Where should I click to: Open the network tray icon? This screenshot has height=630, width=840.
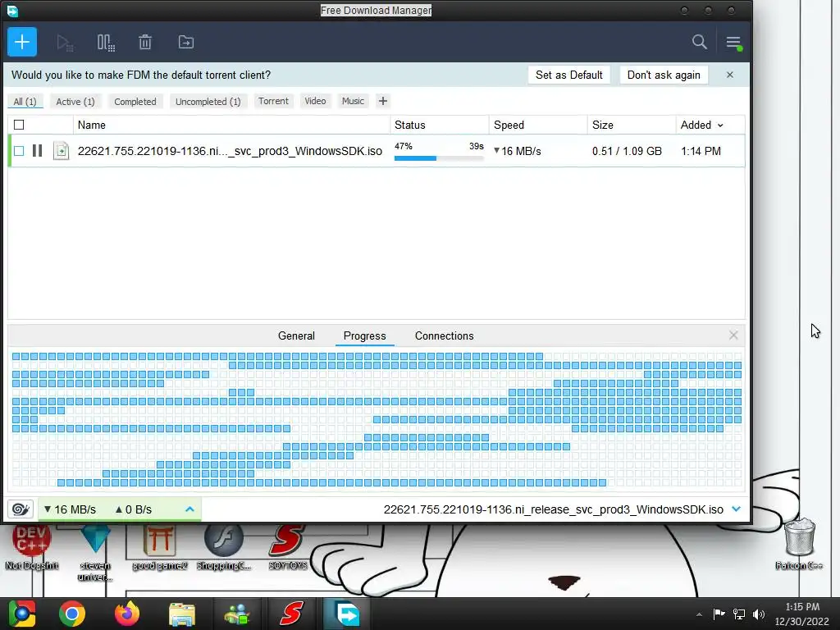739,614
